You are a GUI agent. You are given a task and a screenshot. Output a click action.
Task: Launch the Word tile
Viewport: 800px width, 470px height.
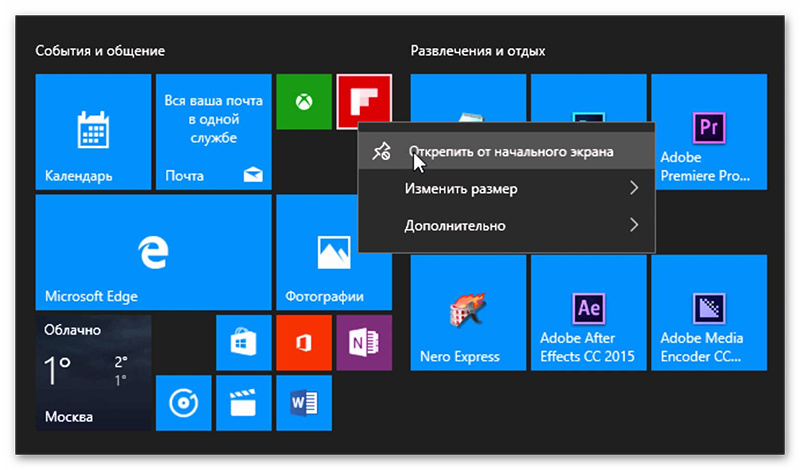[304, 403]
